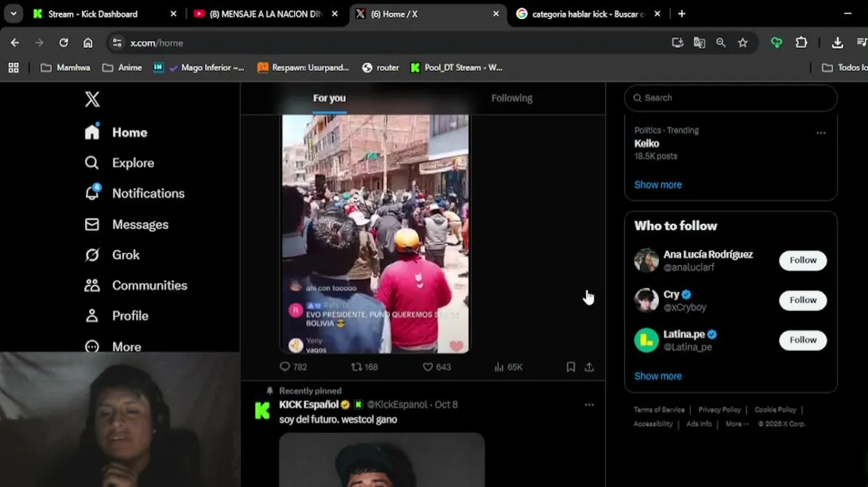View post analytics showing 65K
Screen dimensions: 868x487
(x=508, y=367)
